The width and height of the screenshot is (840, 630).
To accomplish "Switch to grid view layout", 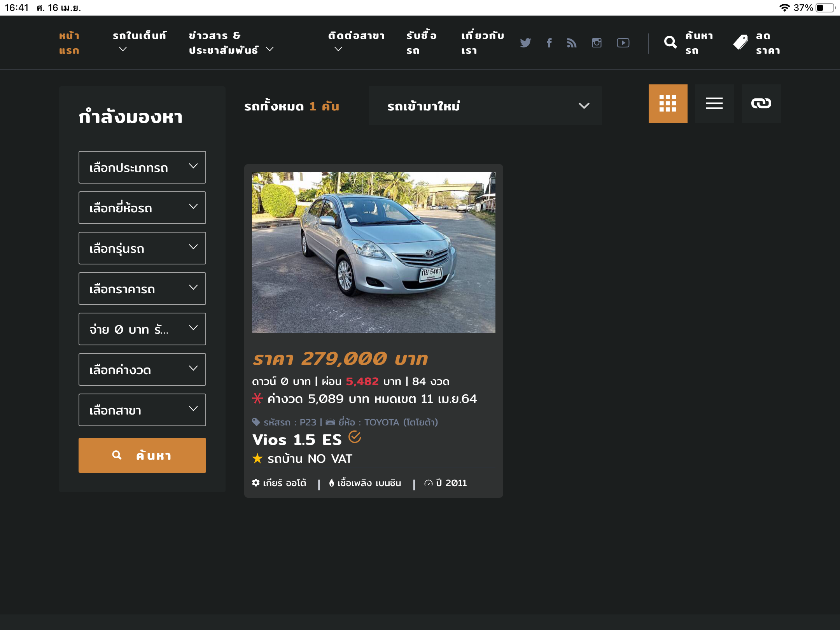I will pos(668,104).
